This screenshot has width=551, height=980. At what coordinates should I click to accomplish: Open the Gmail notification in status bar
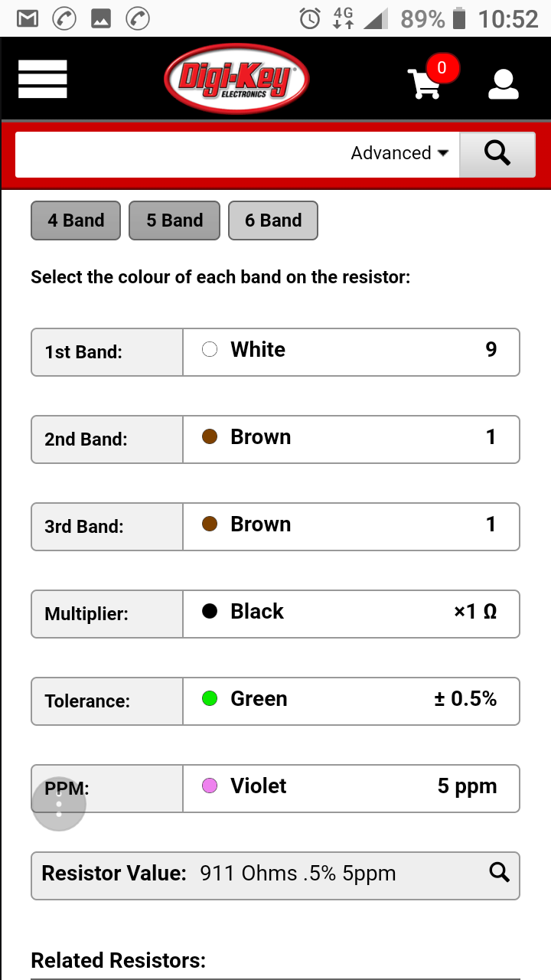click(x=28, y=18)
